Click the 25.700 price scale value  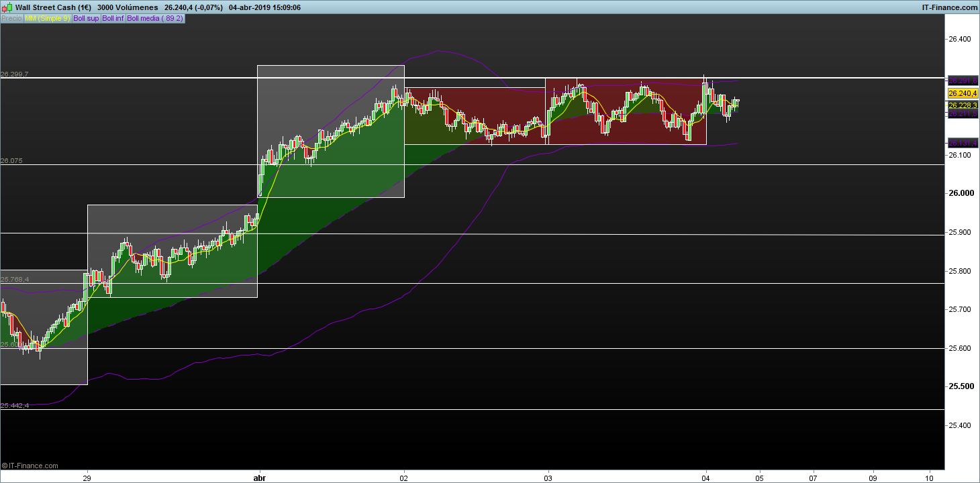click(x=959, y=310)
